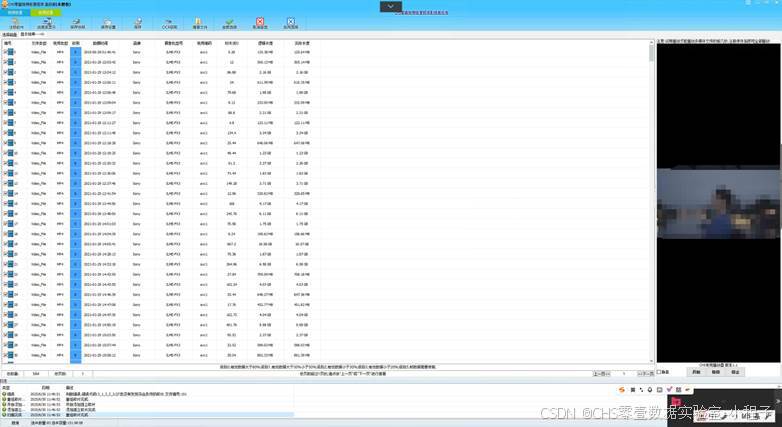Expand the dark chevron dropdown at top center
This screenshot has width=782, height=427.
(x=391, y=6)
